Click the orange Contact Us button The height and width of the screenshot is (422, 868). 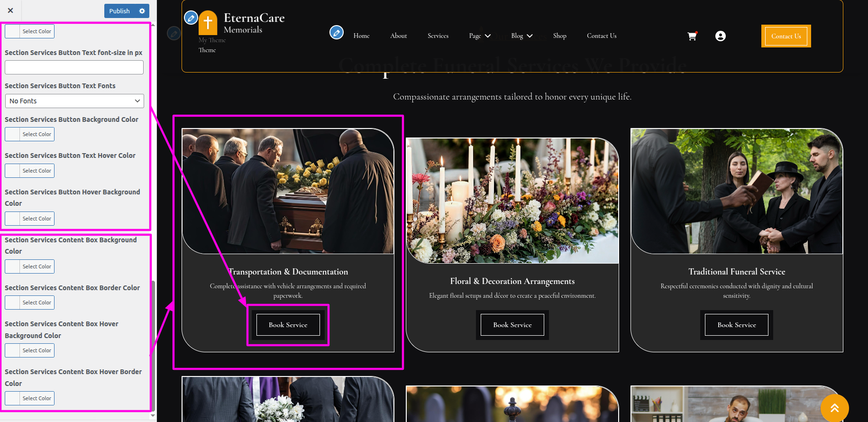(786, 36)
